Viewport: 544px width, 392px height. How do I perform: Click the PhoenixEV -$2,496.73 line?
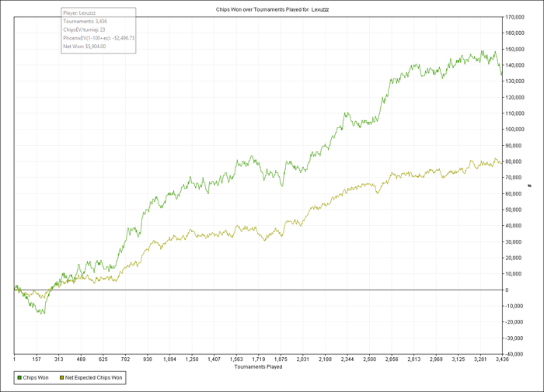click(x=99, y=38)
